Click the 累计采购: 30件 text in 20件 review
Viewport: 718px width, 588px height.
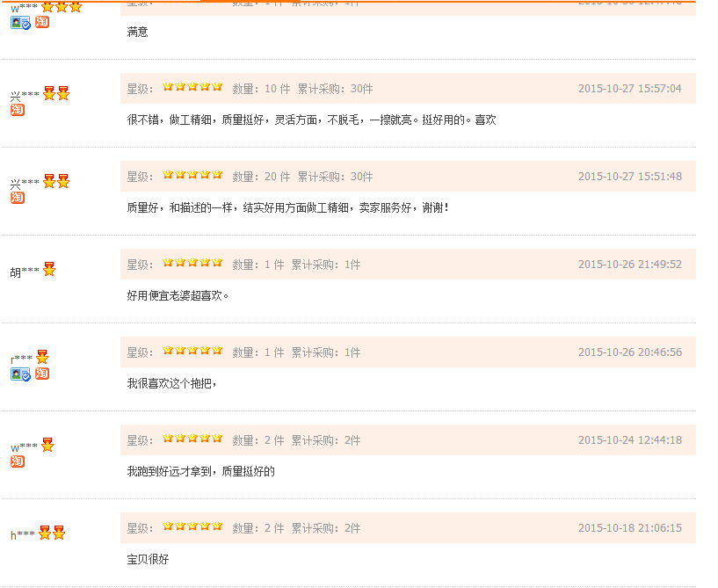click(x=335, y=177)
